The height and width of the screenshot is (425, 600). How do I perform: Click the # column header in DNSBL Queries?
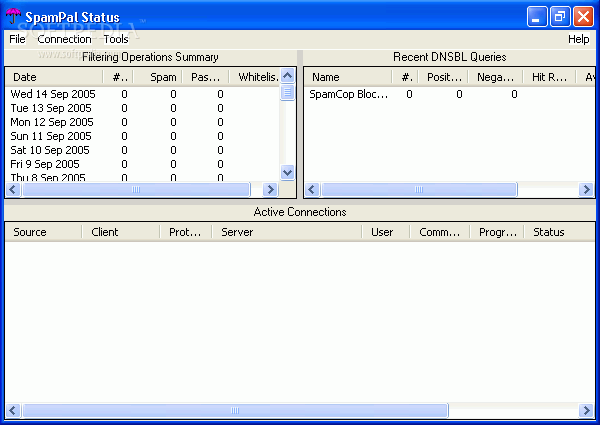(x=405, y=77)
